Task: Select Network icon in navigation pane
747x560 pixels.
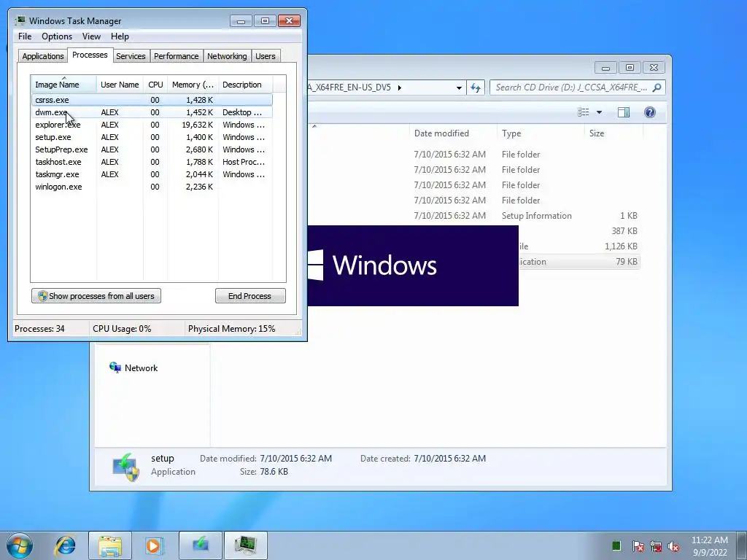Action: pos(115,367)
